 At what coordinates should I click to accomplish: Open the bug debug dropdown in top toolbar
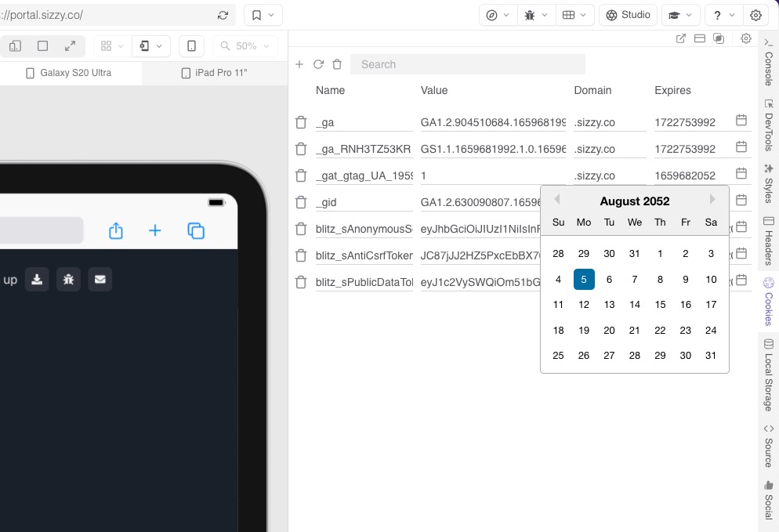click(x=536, y=15)
